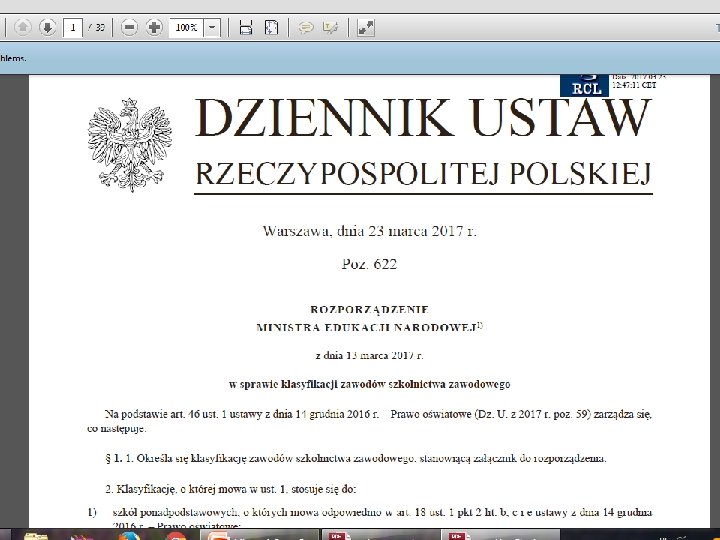The image size is (720, 540).
Task: Click the line beginning '§ 1. 1. Określa się'
Action: coord(356,458)
